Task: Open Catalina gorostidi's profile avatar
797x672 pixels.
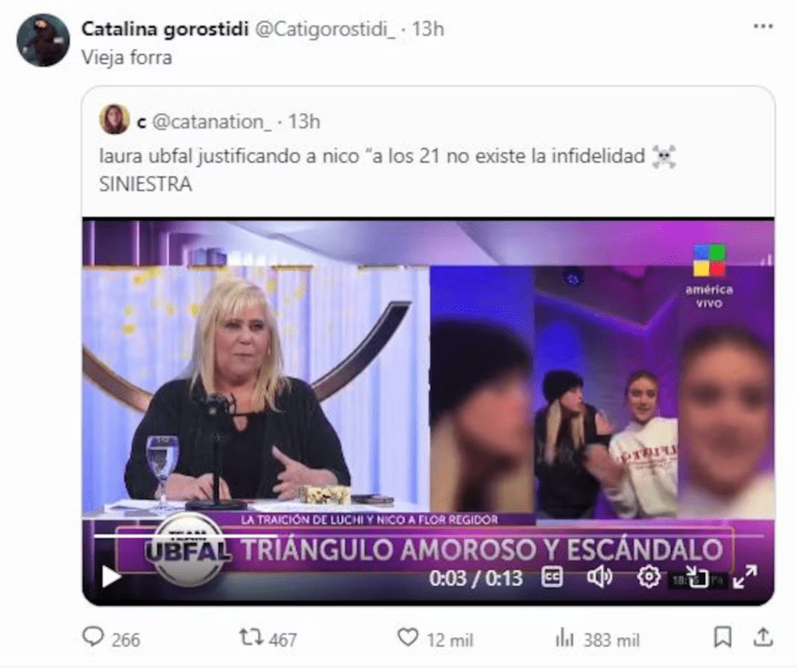Action: click(43, 40)
